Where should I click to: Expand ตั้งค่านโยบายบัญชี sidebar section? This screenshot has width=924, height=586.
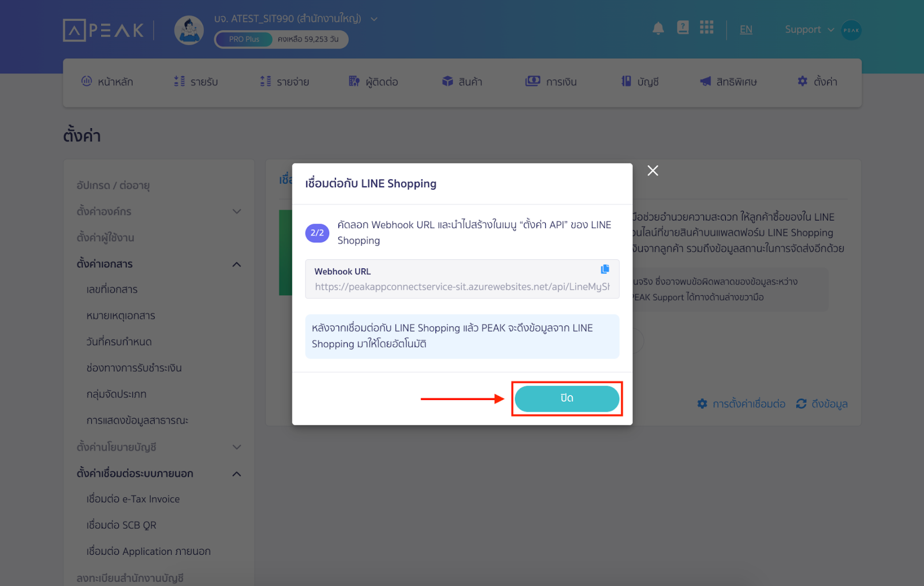tap(236, 447)
